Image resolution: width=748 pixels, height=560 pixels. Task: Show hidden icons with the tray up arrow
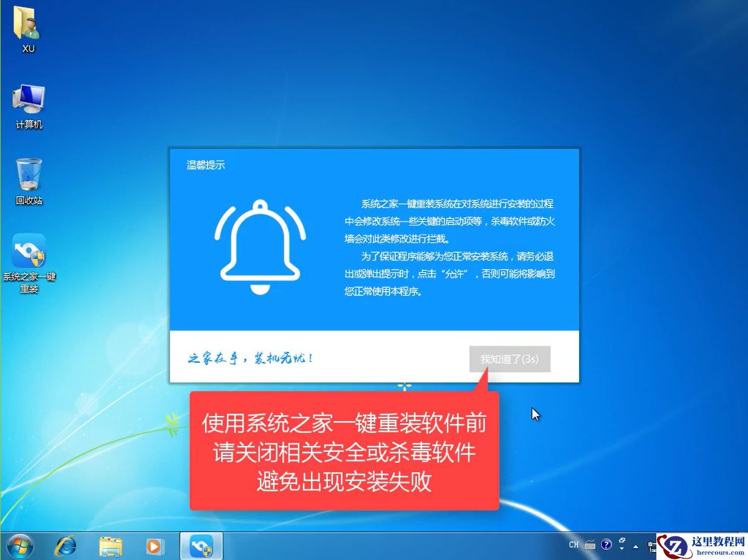[x=635, y=546]
